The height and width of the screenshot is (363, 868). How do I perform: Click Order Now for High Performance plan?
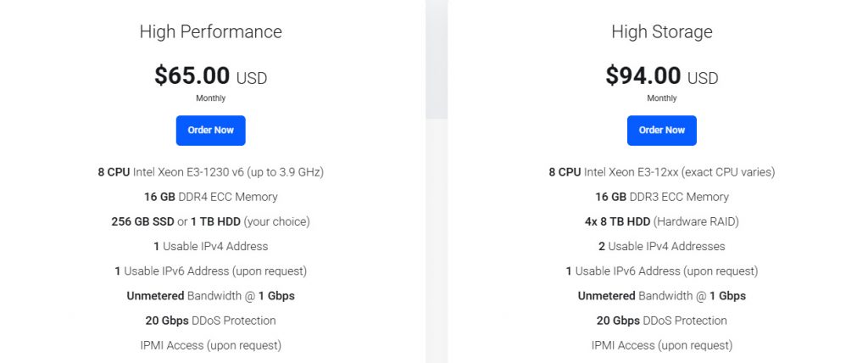[x=210, y=131]
